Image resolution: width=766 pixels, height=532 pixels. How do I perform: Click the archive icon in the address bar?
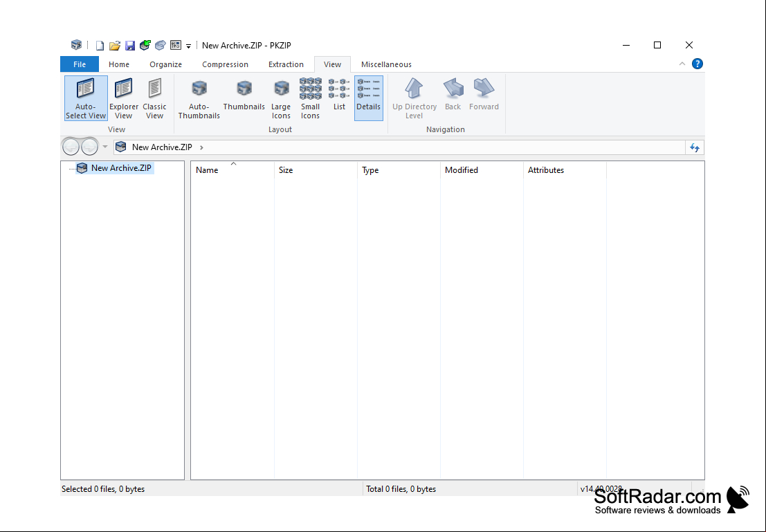(x=120, y=147)
